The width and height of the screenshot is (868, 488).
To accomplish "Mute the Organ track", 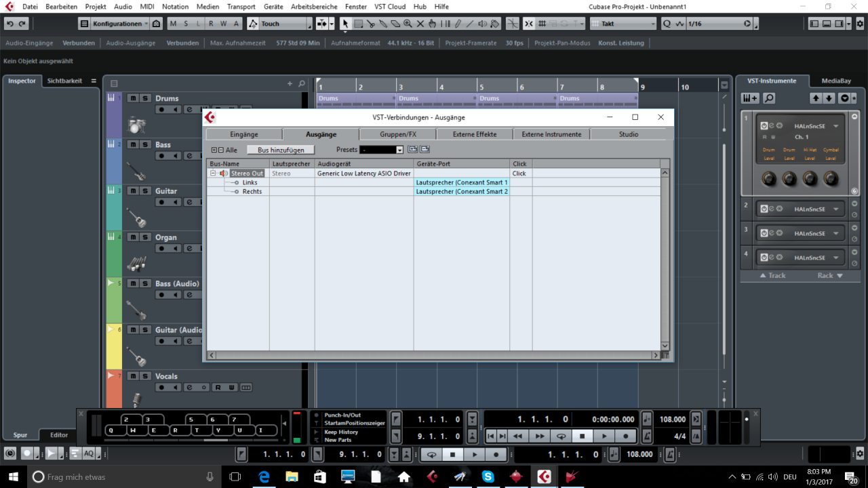I will tap(133, 237).
